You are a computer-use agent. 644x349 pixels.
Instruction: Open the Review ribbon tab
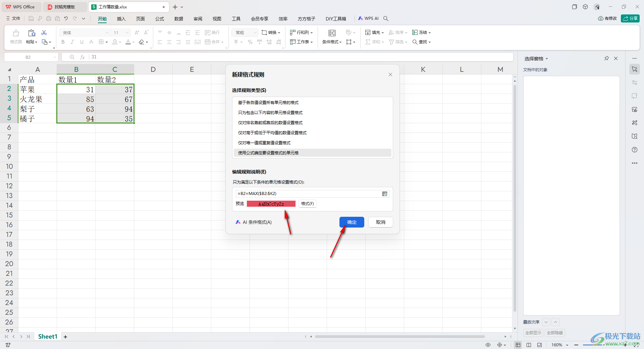[198, 19]
